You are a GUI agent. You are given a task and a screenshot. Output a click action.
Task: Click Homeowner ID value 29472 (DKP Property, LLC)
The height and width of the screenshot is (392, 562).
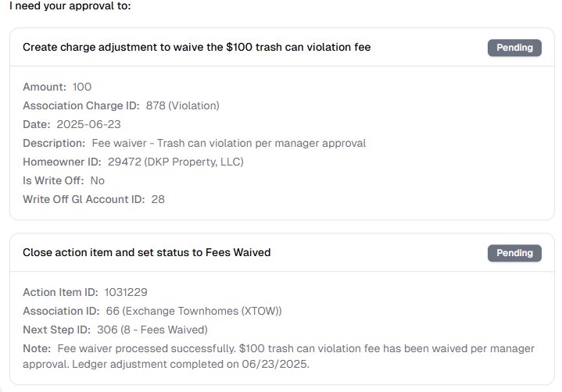pyautogui.click(x=175, y=162)
